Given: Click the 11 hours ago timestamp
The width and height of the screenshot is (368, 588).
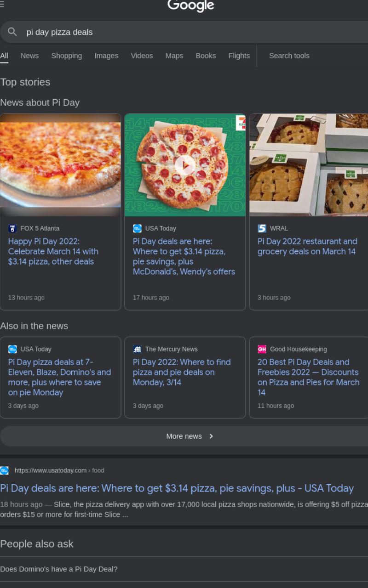Looking at the screenshot, I should (x=276, y=406).
